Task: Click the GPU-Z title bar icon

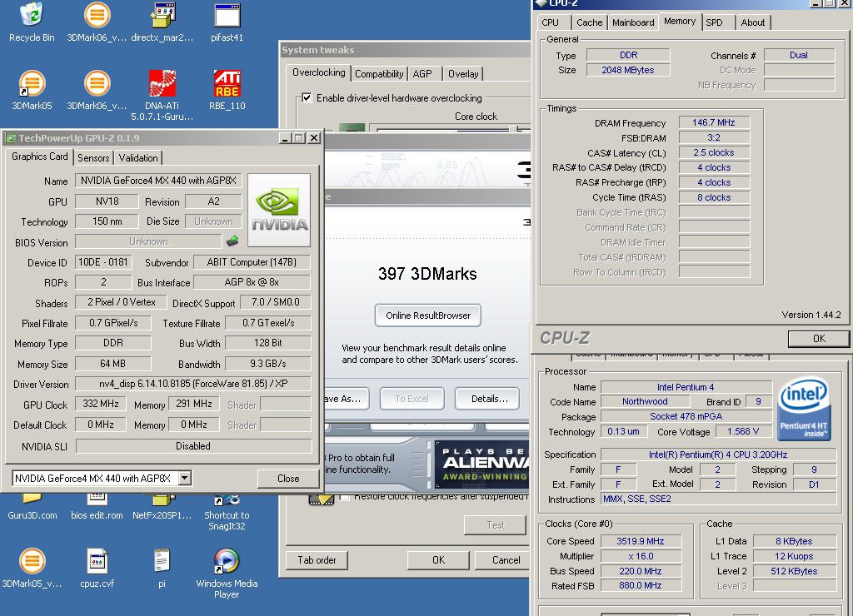Action: 10,138
